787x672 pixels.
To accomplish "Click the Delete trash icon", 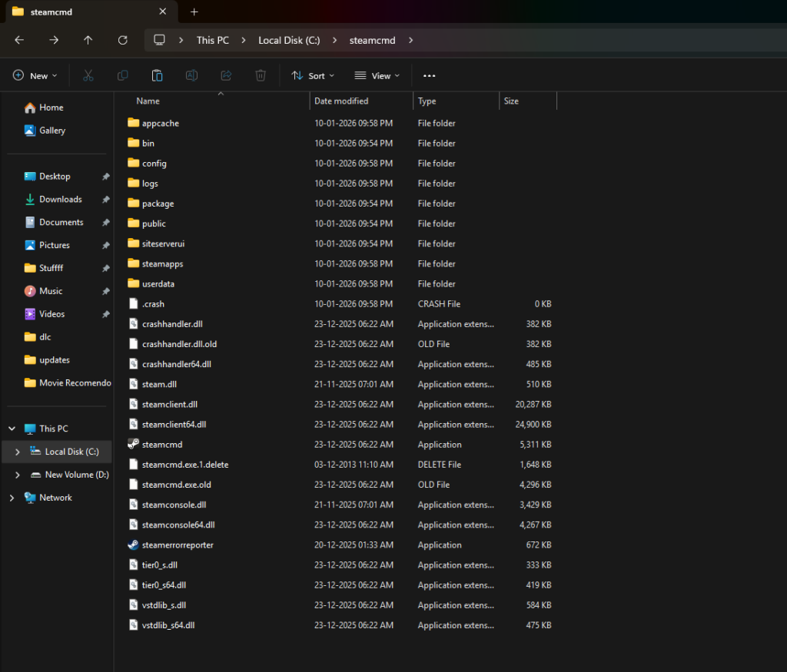I will click(x=261, y=75).
